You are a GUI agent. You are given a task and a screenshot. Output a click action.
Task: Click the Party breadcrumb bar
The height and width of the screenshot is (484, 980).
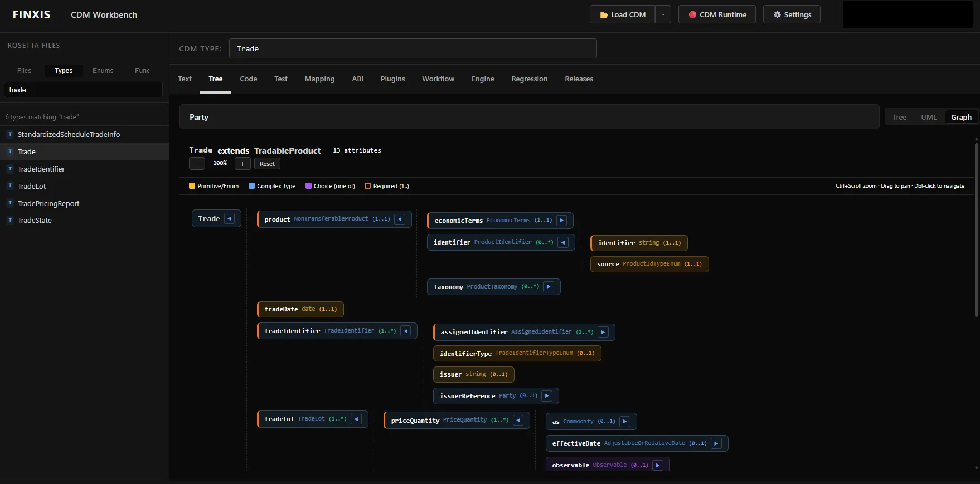(529, 117)
